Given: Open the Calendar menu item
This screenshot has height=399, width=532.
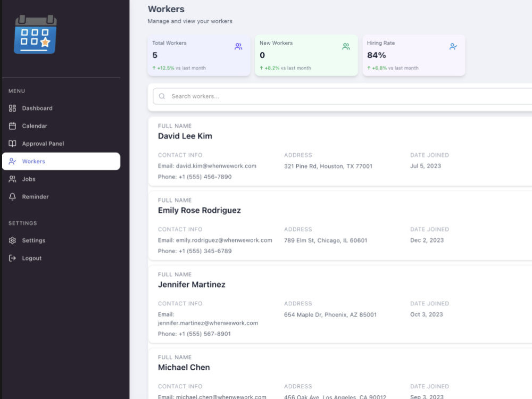Looking at the screenshot, I should tap(61, 126).
